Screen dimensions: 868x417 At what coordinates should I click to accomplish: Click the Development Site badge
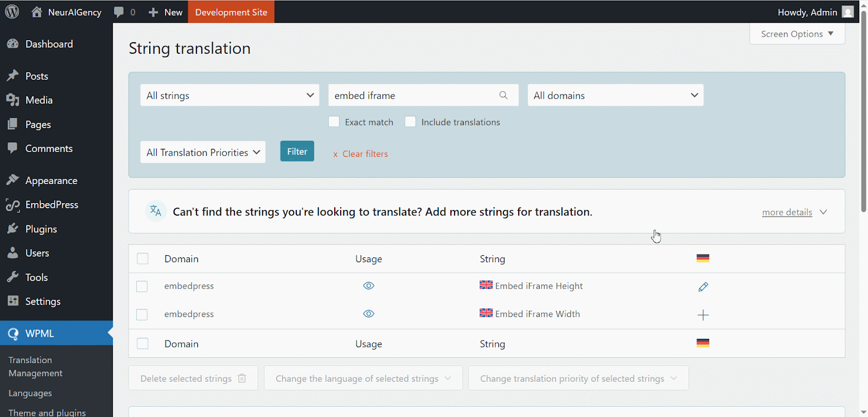231,12
